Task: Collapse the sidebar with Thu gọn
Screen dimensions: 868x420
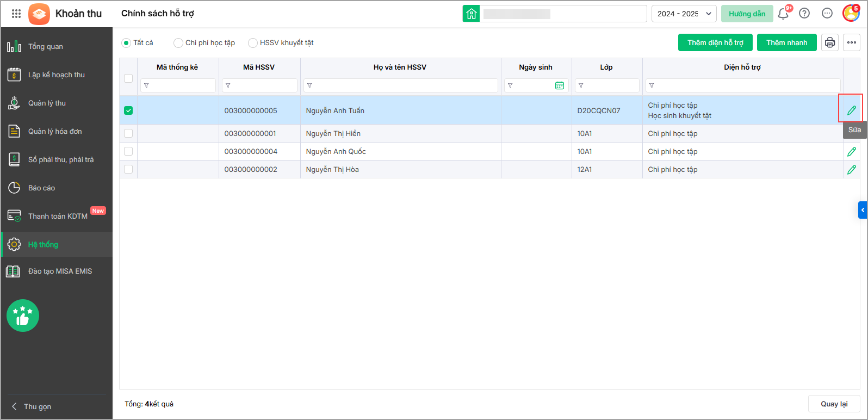Action: click(33, 406)
